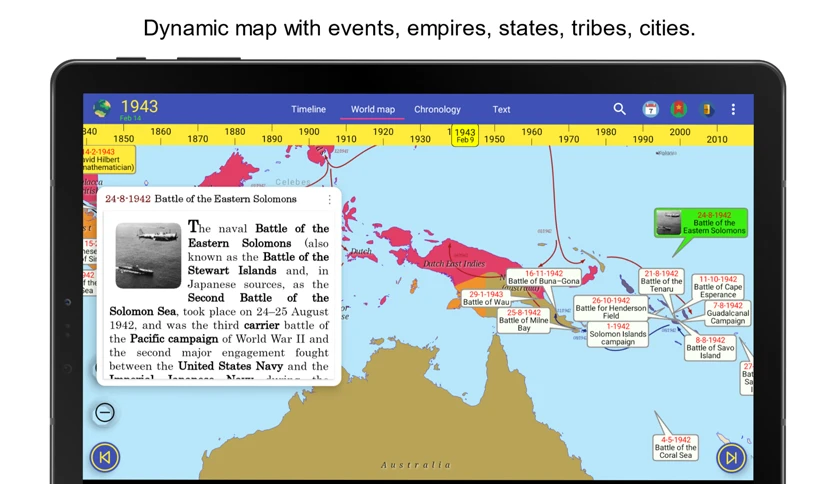Click the Pacific campaign link in article
This screenshot has height=484, width=836.
click(x=174, y=339)
